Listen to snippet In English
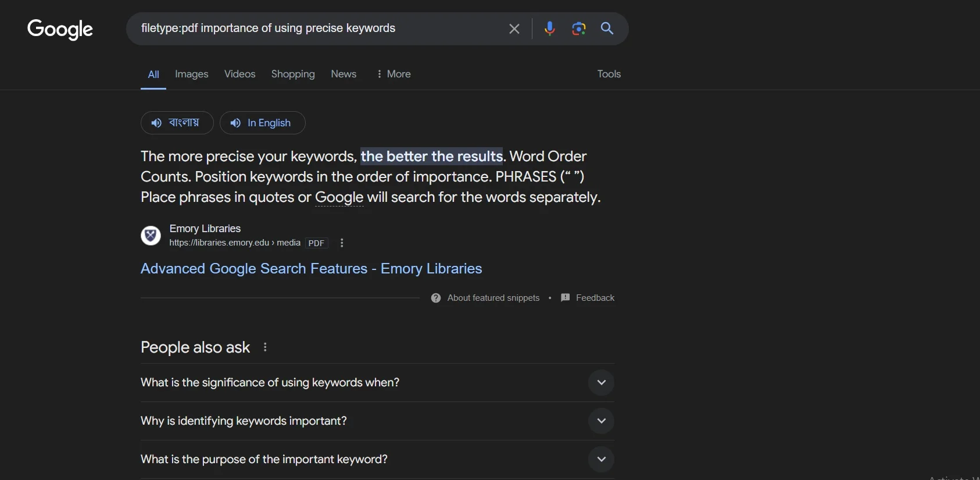Image resolution: width=980 pixels, height=480 pixels. point(263,123)
